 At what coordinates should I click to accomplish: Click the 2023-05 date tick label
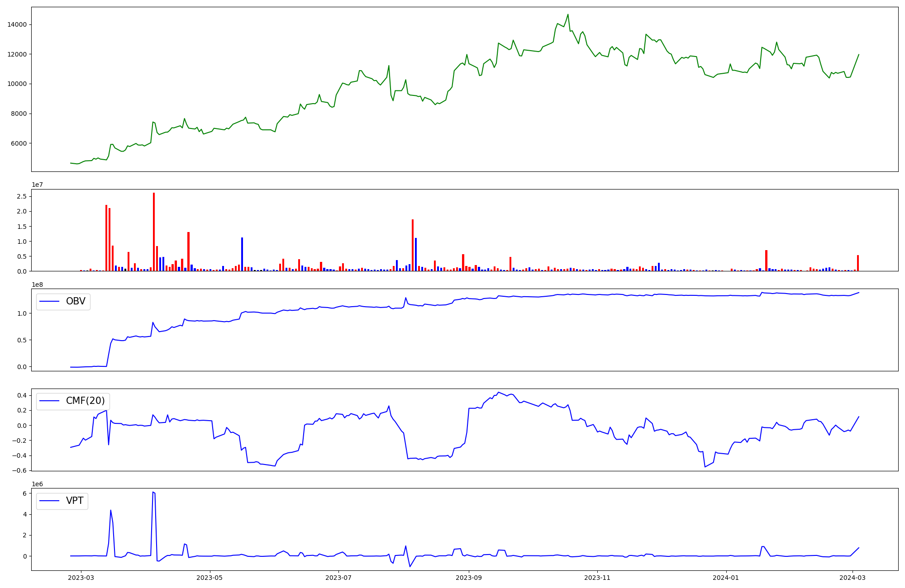(x=210, y=578)
